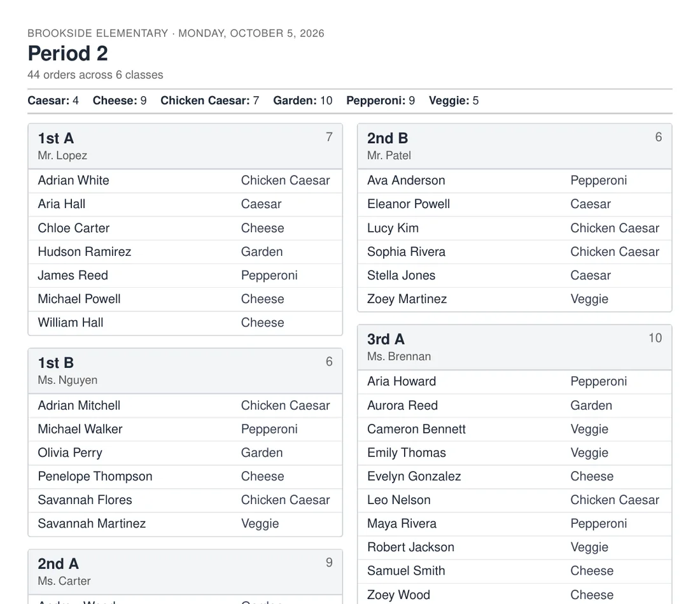Image resolution: width=700 pixels, height=604 pixels.
Task: Click the order count 7 for 1st A
Action: [329, 137]
